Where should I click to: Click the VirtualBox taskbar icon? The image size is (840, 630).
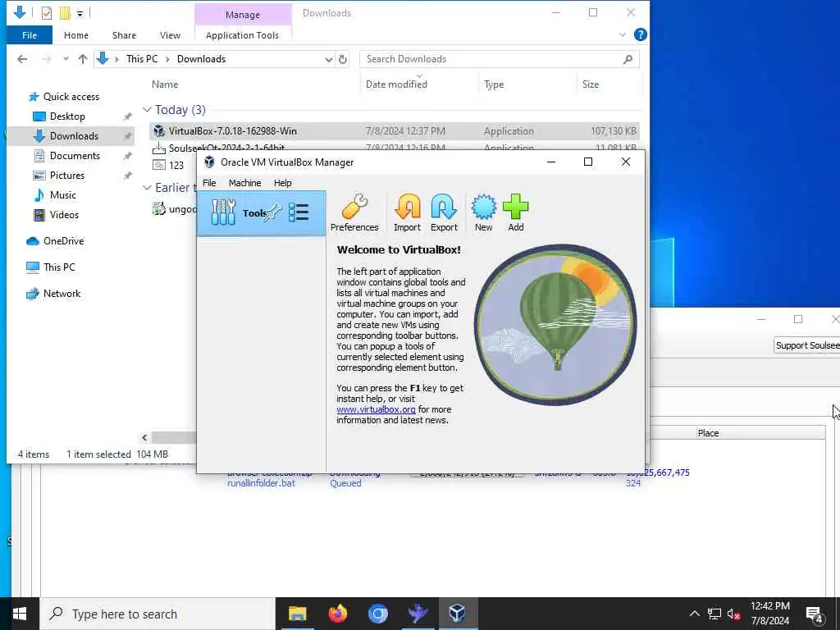click(458, 614)
